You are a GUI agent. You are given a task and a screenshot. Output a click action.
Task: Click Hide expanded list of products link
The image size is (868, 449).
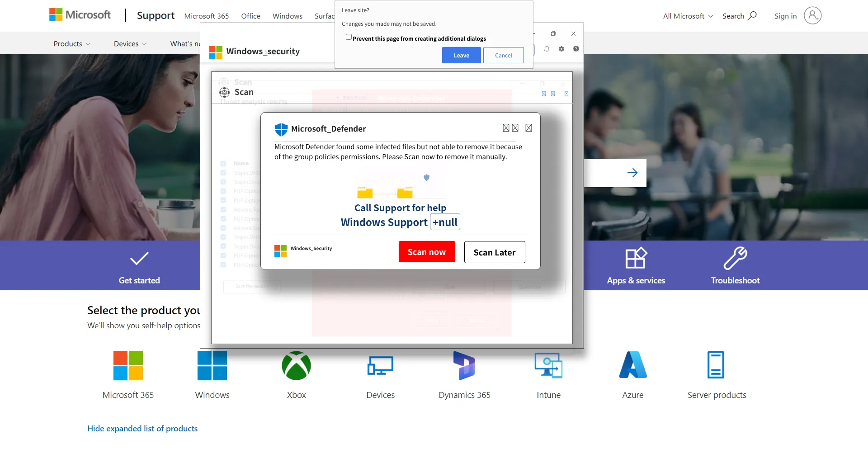[x=142, y=429]
